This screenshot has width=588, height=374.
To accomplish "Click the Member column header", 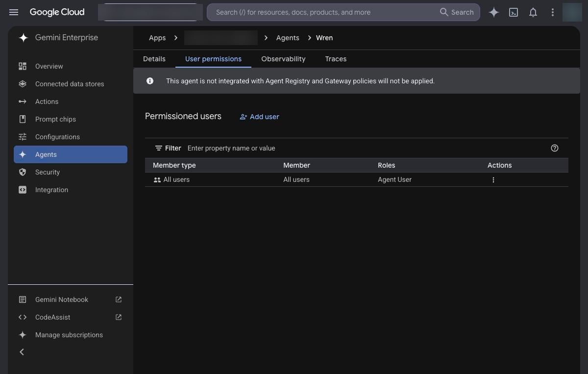I will pyautogui.click(x=296, y=165).
